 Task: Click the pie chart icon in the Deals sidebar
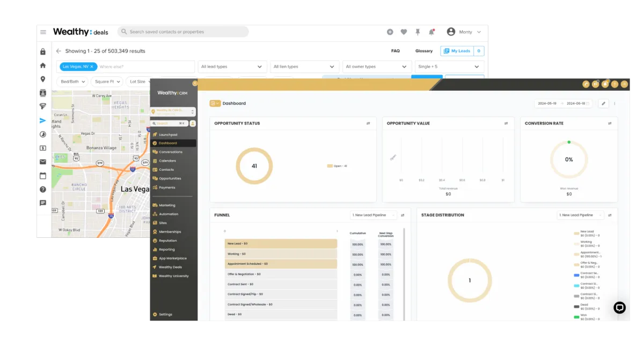(43, 134)
